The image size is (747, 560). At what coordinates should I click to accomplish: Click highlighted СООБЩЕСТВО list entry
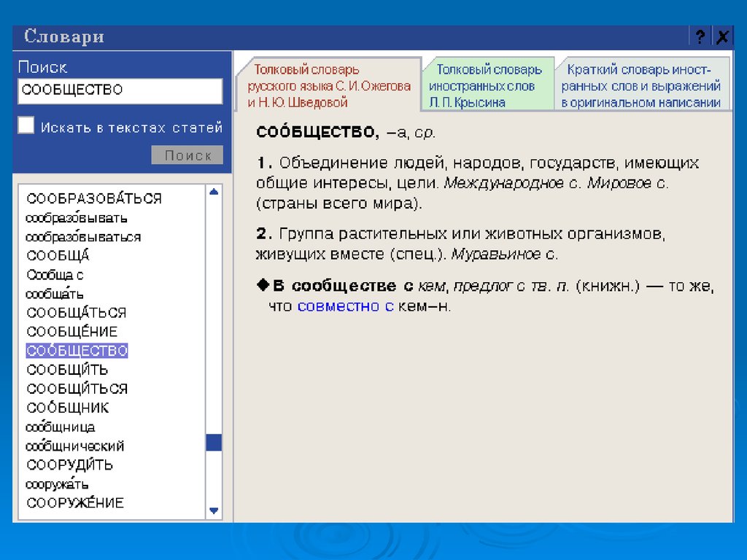77,351
